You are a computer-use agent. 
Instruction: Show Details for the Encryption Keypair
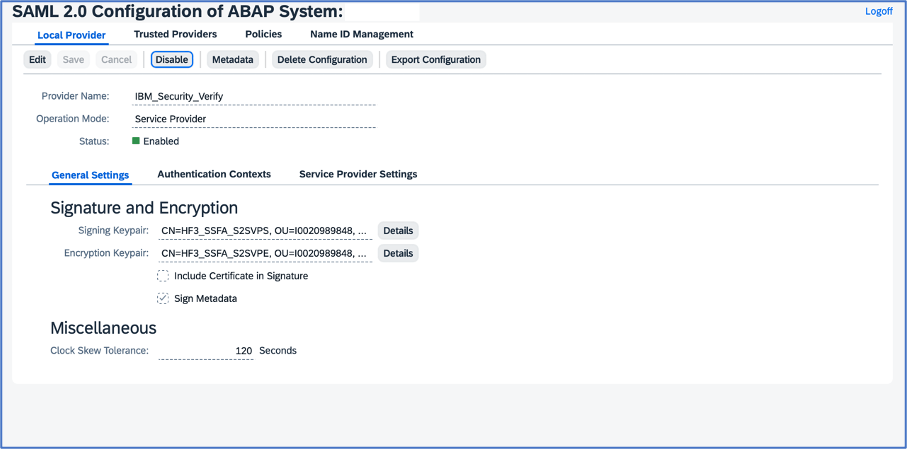point(398,253)
